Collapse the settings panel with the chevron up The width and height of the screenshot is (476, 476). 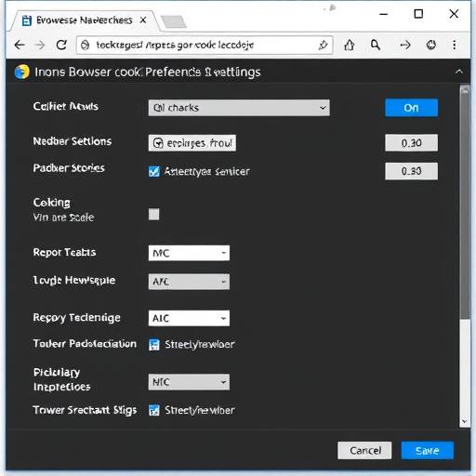pyautogui.click(x=459, y=72)
